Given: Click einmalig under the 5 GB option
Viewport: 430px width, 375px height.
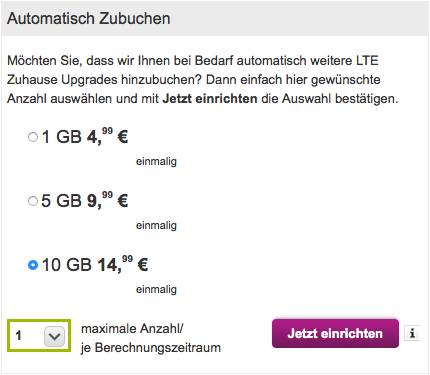Looking at the screenshot, I should (156, 226).
